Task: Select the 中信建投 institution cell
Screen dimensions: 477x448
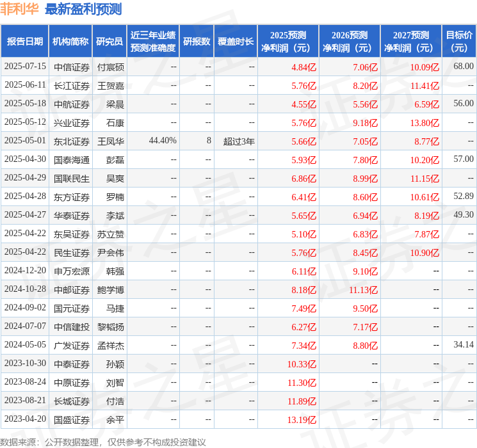Action: point(72,327)
